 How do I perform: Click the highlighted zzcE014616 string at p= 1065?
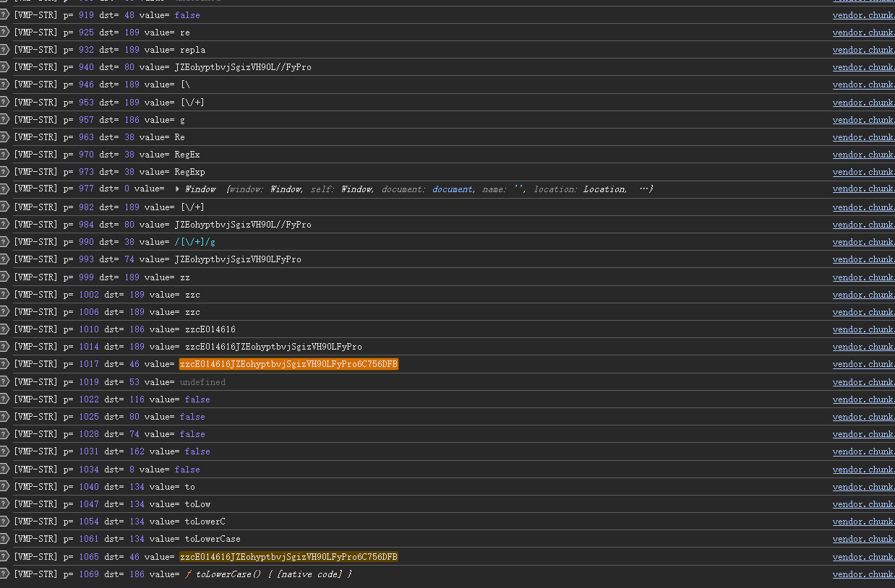coord(288,557)
